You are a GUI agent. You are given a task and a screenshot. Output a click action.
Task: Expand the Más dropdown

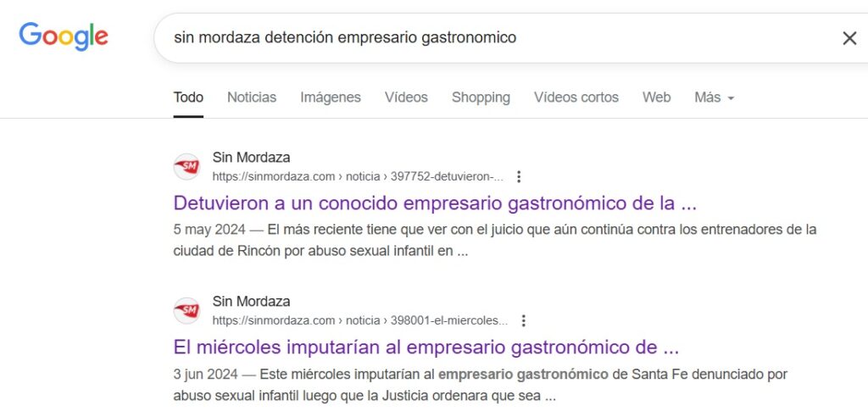point(714,97)
